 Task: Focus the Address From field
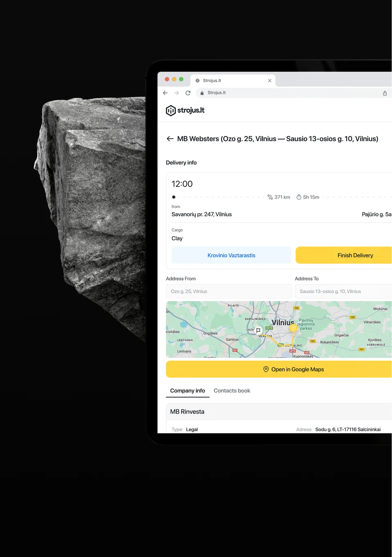click(x=229, y=291)
